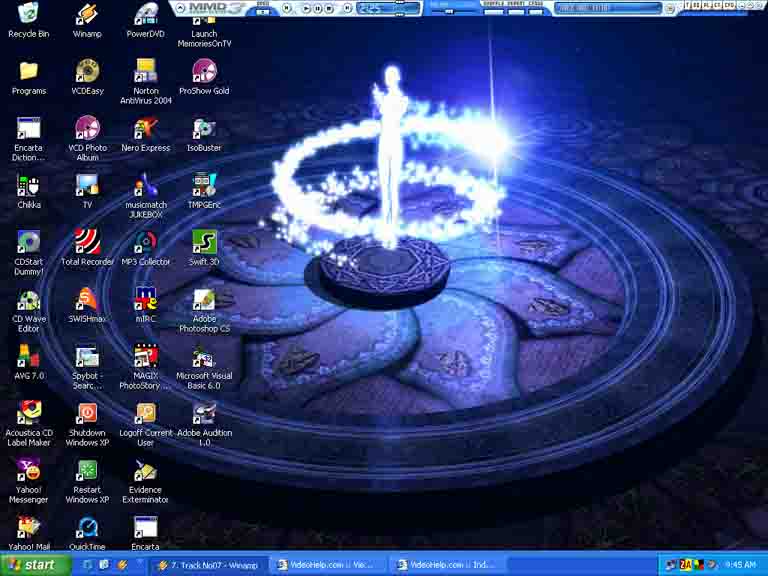This screenshot has height=576, width=768.
Task: Select the Nero Express shortcut
Action: 145,135
